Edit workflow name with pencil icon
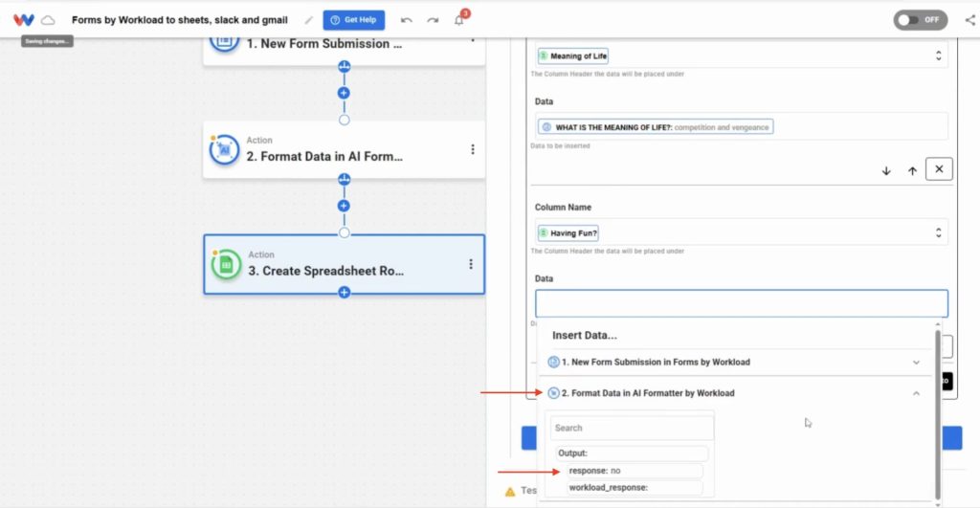This screenshot has width=980, height=508. 308,20
